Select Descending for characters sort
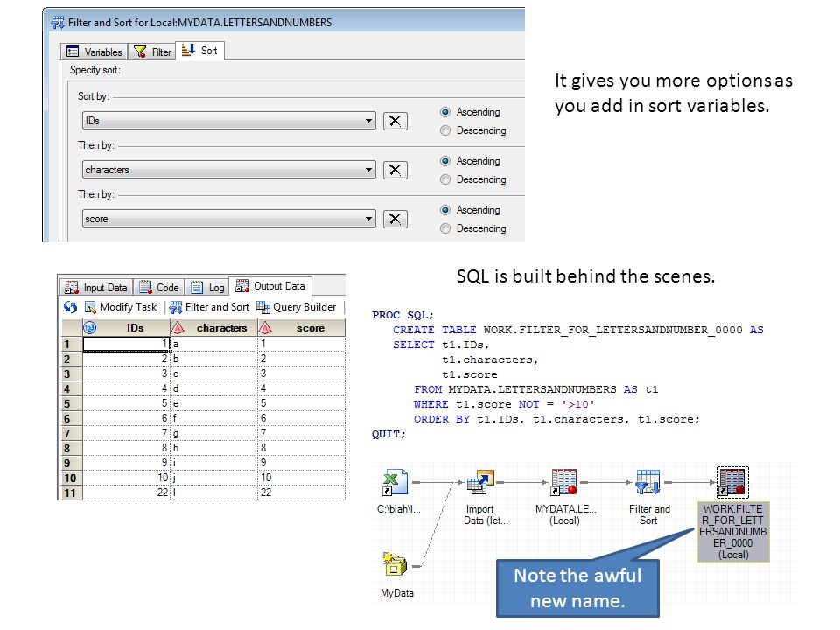 click(445, 179)
